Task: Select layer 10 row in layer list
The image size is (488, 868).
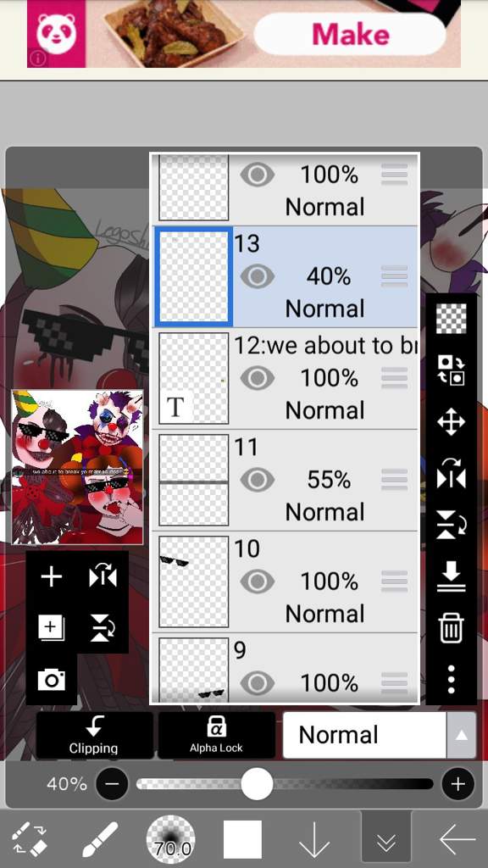Action: 285,581
